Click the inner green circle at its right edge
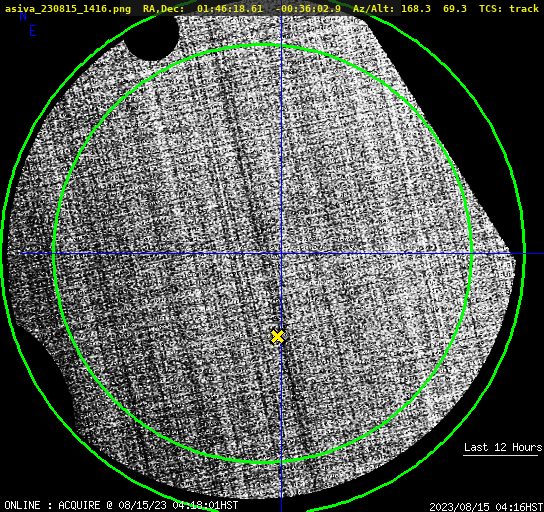 coord(471,254)
